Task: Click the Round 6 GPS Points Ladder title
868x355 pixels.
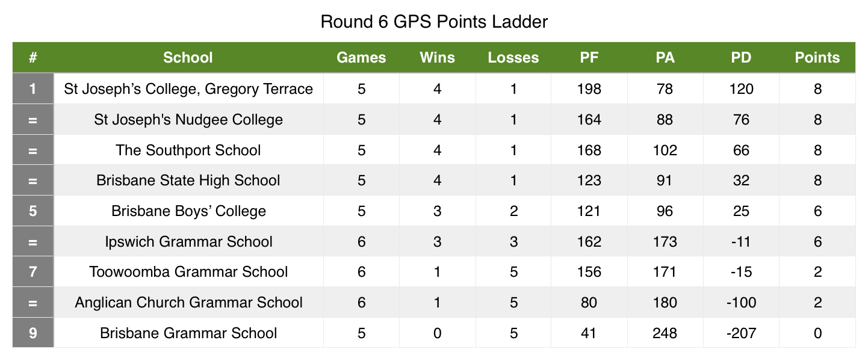Action: 434,22
